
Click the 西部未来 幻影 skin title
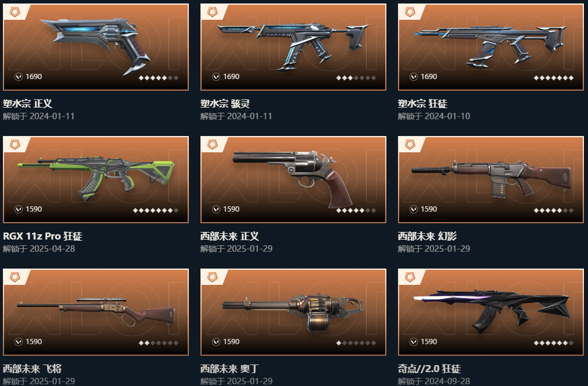click(427, 237)
